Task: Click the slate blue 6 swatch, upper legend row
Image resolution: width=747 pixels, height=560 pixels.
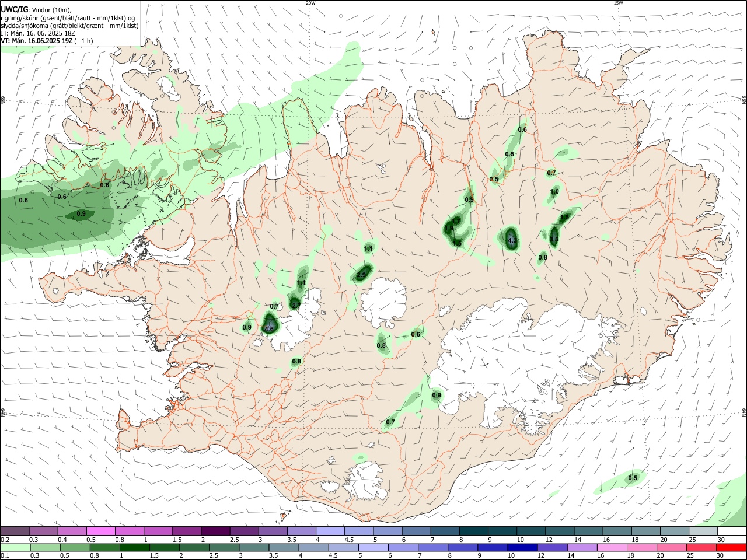Action: 416,531
